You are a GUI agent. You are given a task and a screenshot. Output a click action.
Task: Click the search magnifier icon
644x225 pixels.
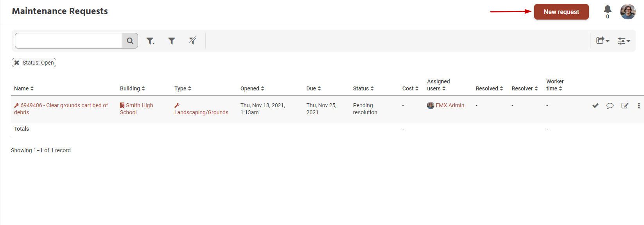pos(130,41)
